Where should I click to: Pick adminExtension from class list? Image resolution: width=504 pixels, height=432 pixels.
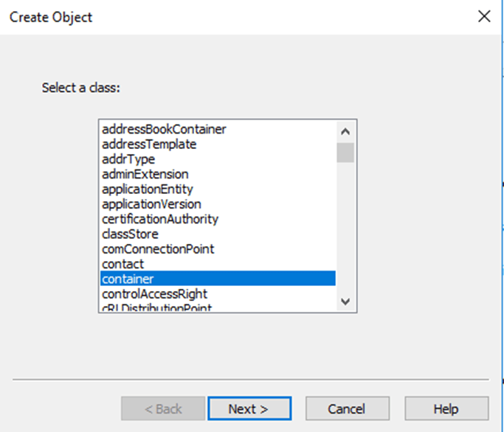(145, 174)
